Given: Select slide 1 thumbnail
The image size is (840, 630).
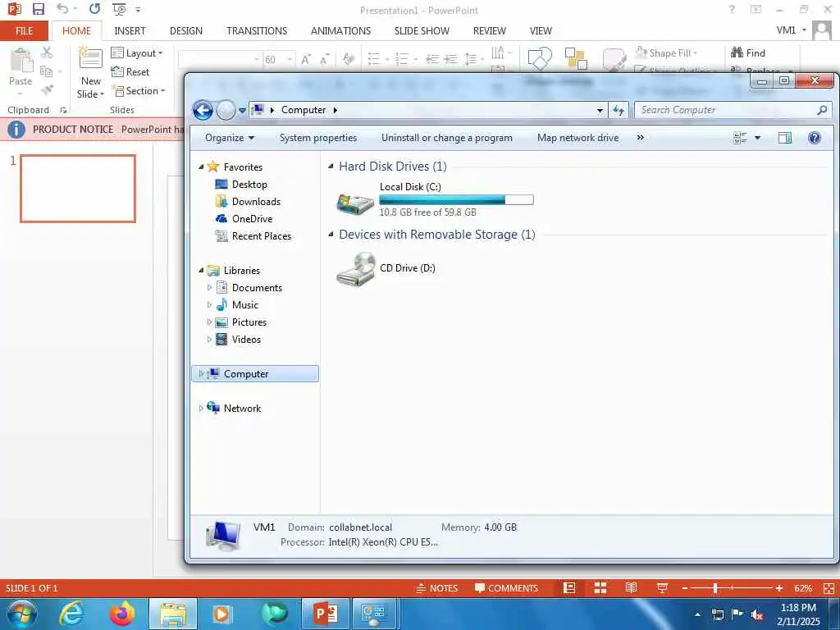Looking at the screenshot, I should (x=78, y=189).
